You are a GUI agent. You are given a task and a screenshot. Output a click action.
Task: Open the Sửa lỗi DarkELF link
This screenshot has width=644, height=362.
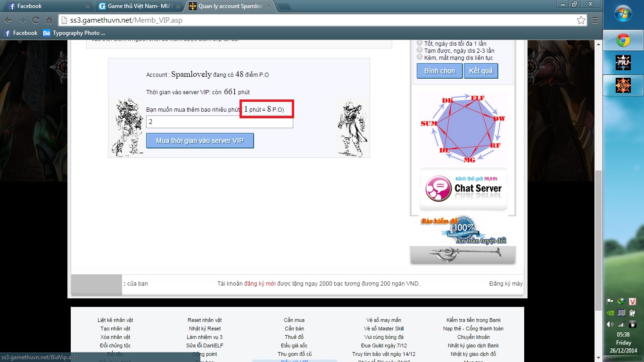pyautogui.click(x=205, y=346)
